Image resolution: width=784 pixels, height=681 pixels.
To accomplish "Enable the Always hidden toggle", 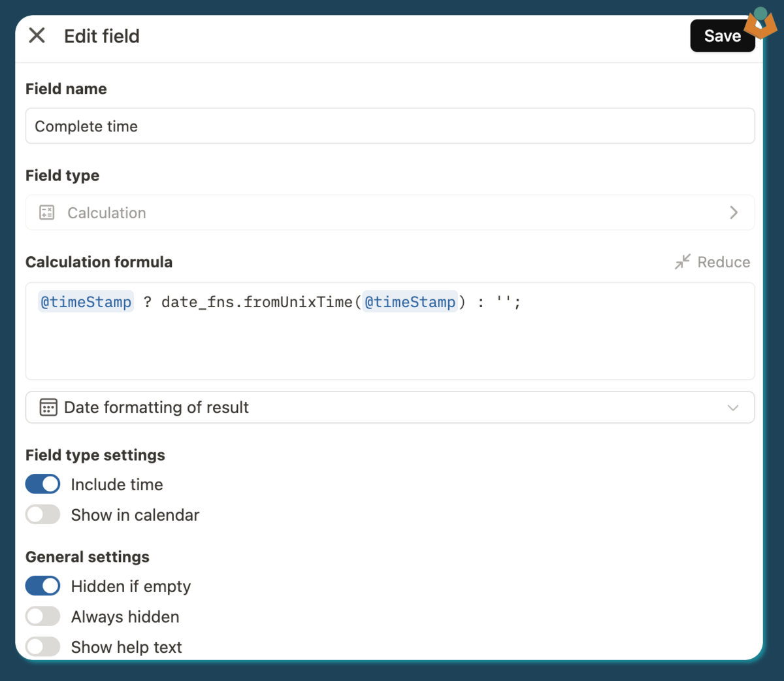I will coord(43,616).
